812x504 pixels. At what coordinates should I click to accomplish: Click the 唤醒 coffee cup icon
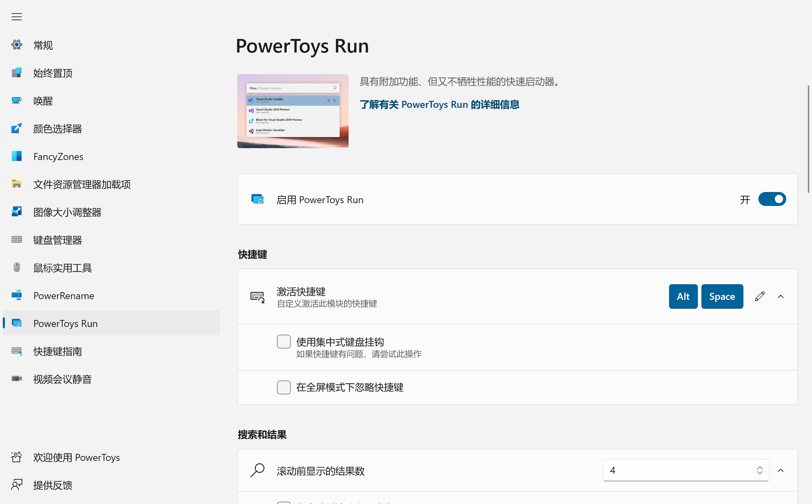tap(16, 101)
